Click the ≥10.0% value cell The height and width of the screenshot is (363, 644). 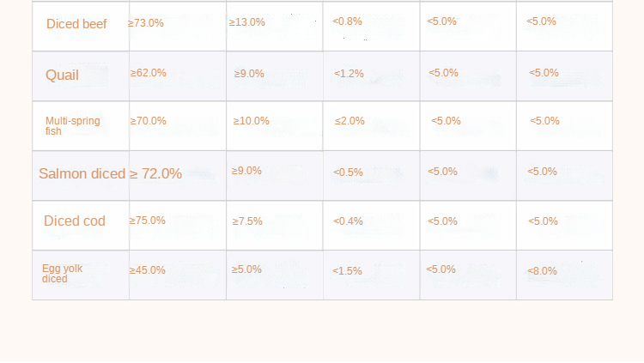(x=252, y=121)
